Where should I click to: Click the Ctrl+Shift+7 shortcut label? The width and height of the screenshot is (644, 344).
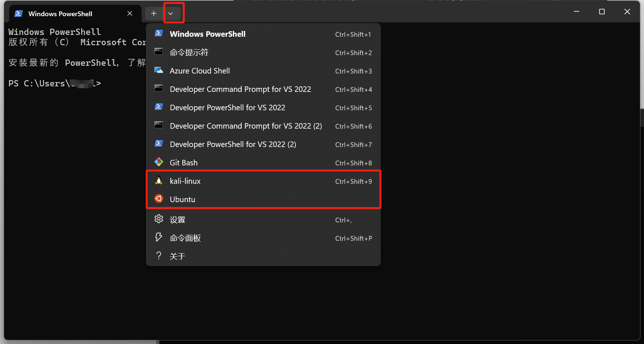353,145
